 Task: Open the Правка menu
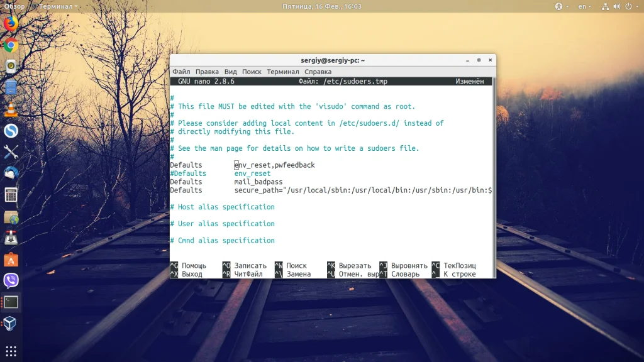pos(207,72)
